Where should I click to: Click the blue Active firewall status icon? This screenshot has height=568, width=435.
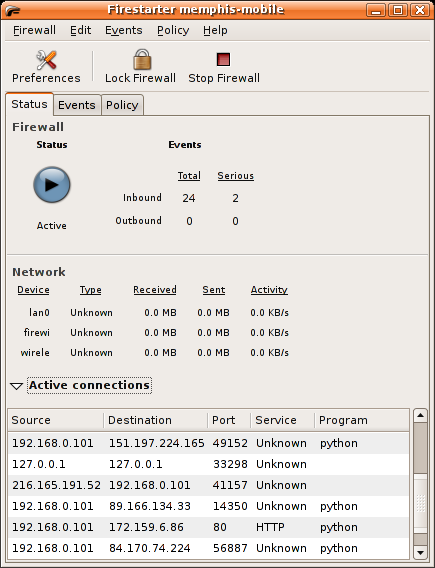click(52, 185)
